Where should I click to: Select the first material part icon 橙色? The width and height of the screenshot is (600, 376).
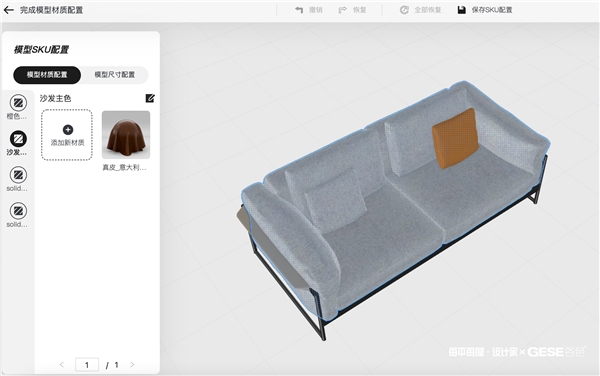[x=18, y=103]
